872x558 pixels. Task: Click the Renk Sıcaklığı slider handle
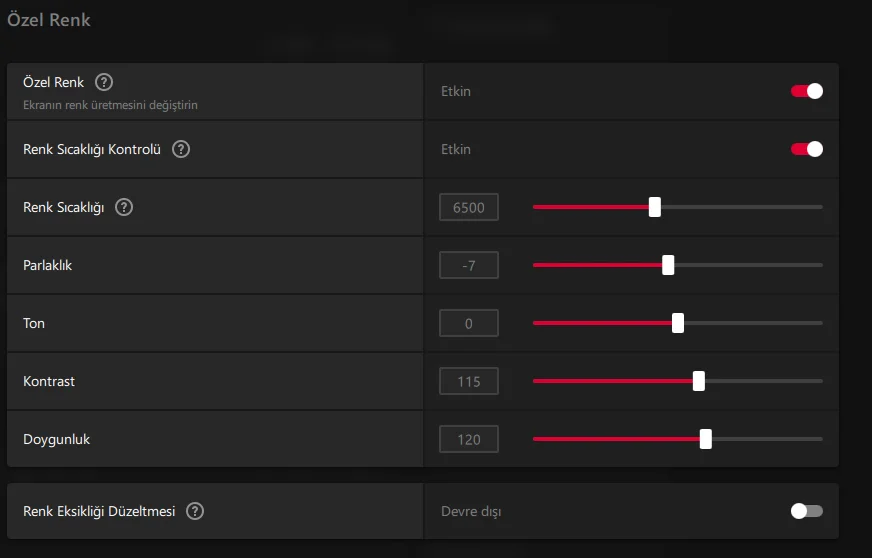[x=655, y=207]
